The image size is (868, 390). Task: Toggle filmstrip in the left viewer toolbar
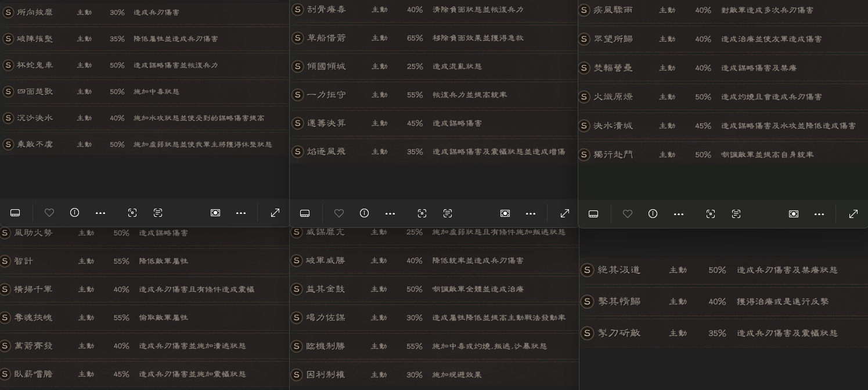[x=15, y=213]
